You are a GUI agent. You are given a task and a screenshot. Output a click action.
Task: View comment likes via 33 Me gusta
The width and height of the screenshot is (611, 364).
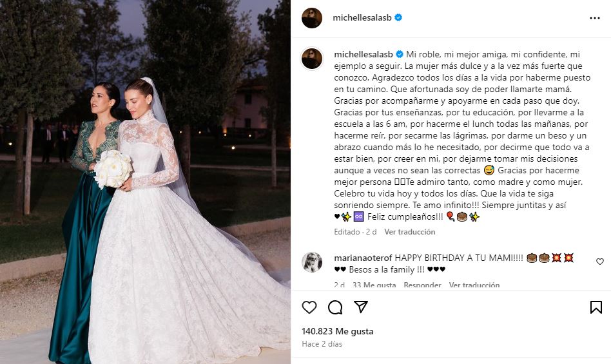tap(374, 285)
